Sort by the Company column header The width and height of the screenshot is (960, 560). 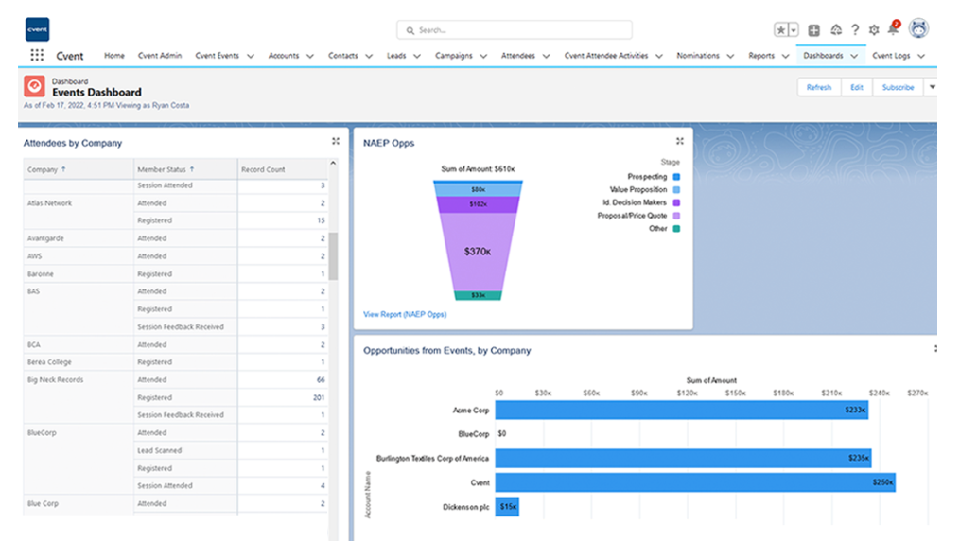[x=79, y=169]
